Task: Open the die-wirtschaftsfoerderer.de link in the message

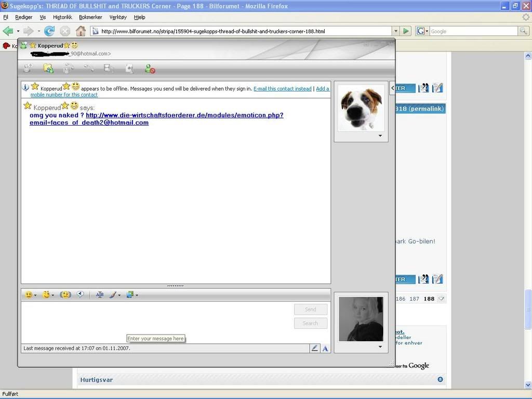Action: pyautogui.click(x=184, y=115)
